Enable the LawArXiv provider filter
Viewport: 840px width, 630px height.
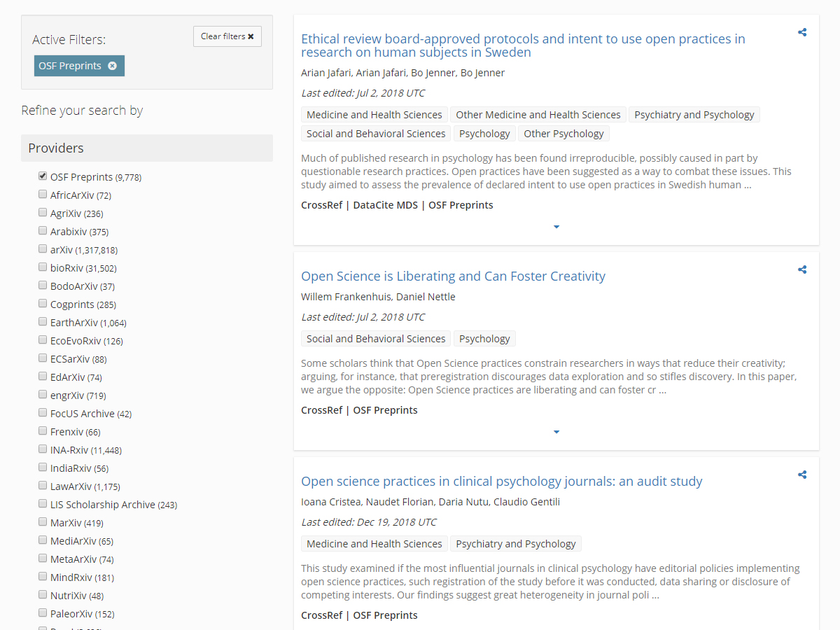tap(43, 485)
